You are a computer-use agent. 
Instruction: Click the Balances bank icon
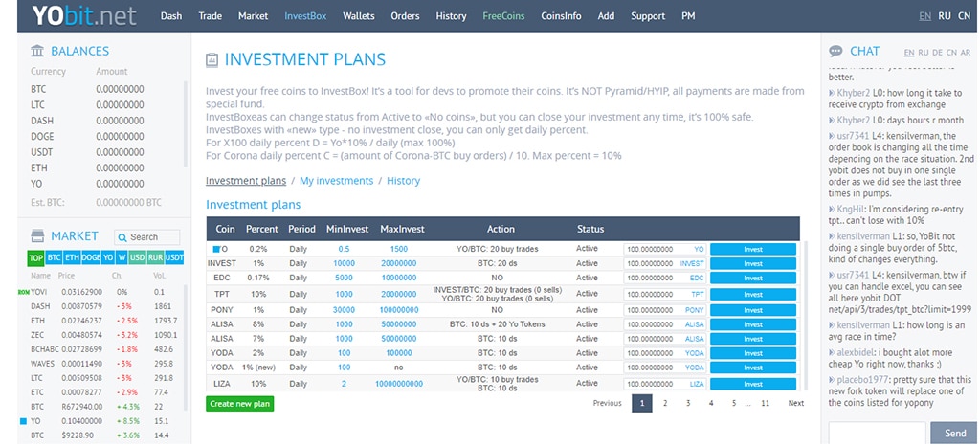pyautogui.click(x=37, y=51)
